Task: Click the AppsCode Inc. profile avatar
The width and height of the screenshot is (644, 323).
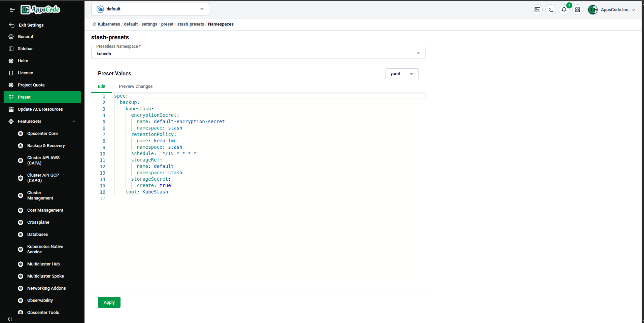Action: click(593, 10)
